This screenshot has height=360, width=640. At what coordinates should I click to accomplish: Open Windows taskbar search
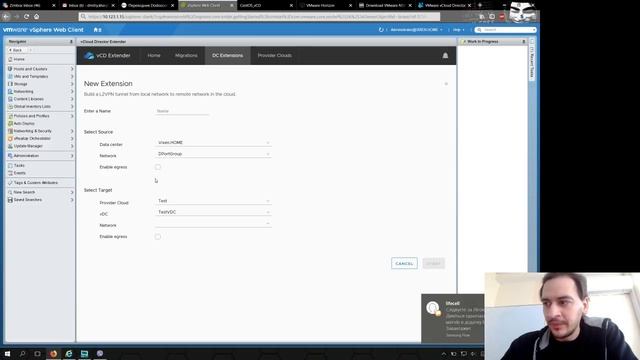click(x=22, y=353)
